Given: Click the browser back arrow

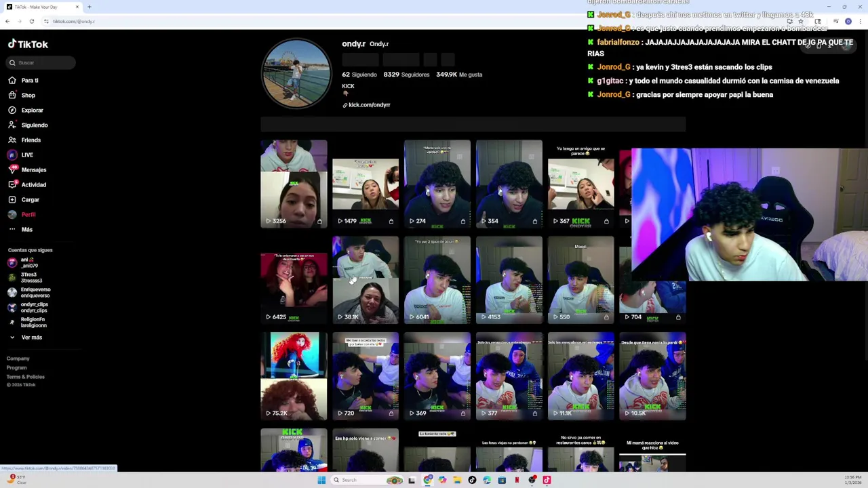Looking at the screenshot, I should point(7,21).
